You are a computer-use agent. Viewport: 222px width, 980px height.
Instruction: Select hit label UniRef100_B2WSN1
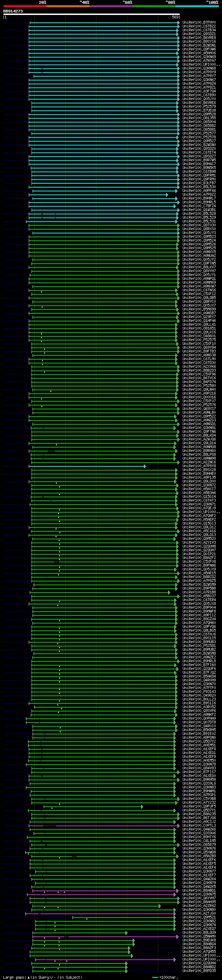(x=199, y=45)
